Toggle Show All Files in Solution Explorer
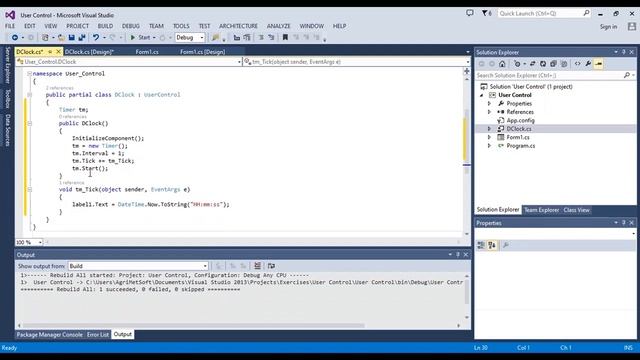The height and width of the screenshot is (360, 640). point(564,64)
